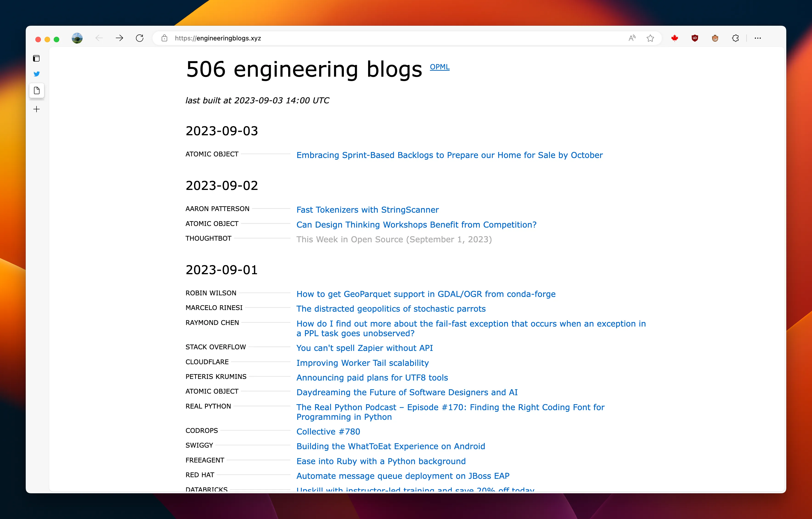The width and height of the screenshot is (812, 519).
Task: Click the red maple leaf extension icon
Action: pyautogui.click(x=674, y=38)
